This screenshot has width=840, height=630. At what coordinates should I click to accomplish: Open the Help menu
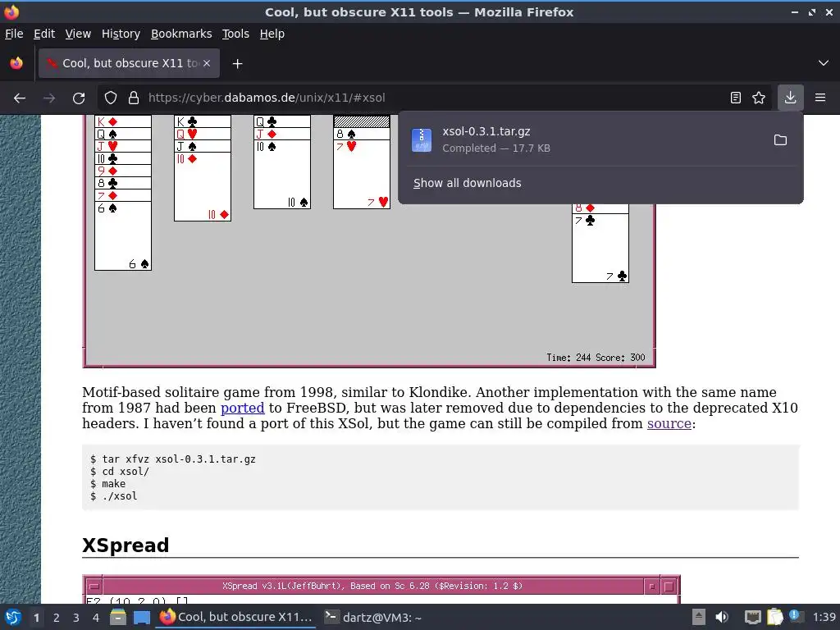(x=272, y=34)
